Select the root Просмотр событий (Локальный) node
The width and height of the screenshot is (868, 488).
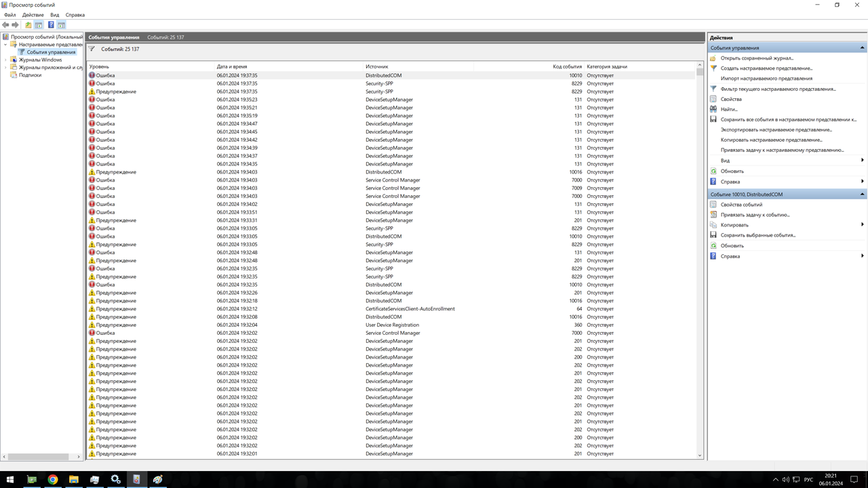click(x=47, y=37)
